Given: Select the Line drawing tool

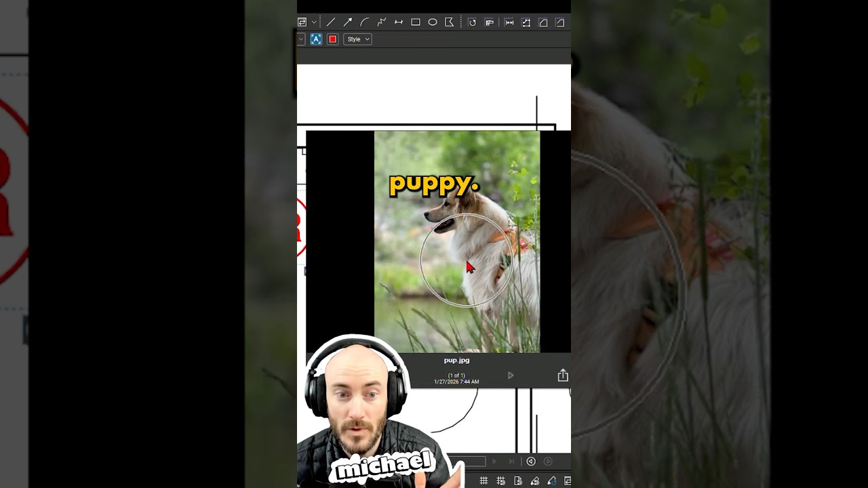Looking at the screenshot, I should [331, 22].
